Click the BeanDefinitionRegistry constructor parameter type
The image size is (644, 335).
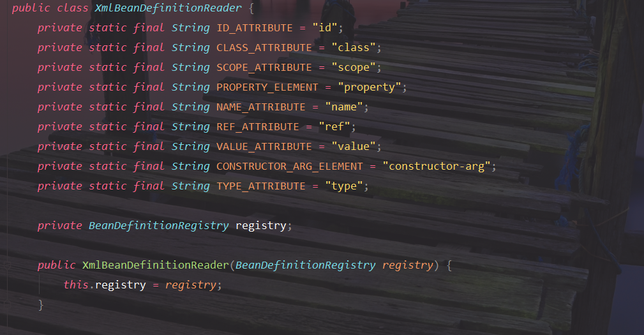[x=306, y=265]
